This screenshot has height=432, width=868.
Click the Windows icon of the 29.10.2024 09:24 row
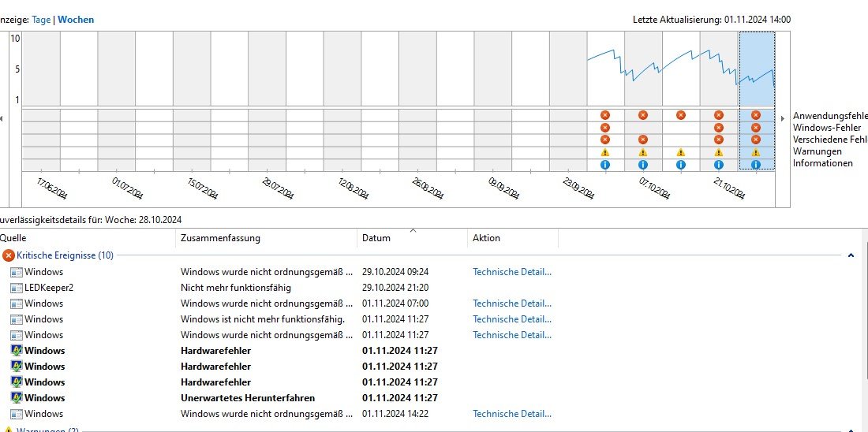(17, 272)
